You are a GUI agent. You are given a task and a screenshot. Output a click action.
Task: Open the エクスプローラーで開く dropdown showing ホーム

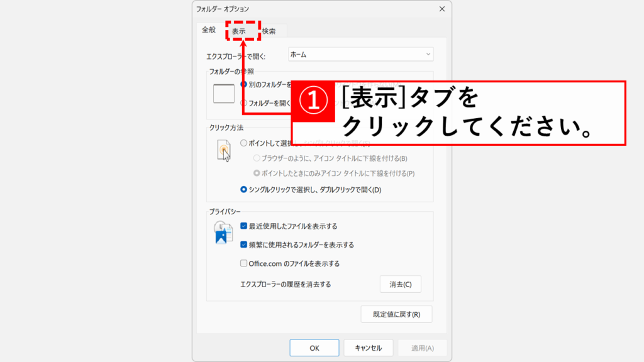point(360,54)
